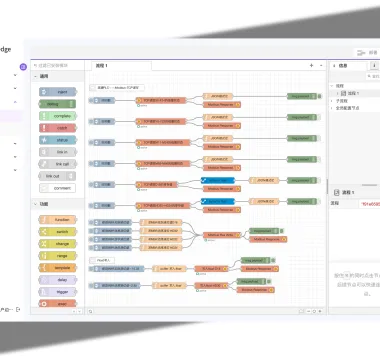Pick the template node from the palette

pos(58,268)
